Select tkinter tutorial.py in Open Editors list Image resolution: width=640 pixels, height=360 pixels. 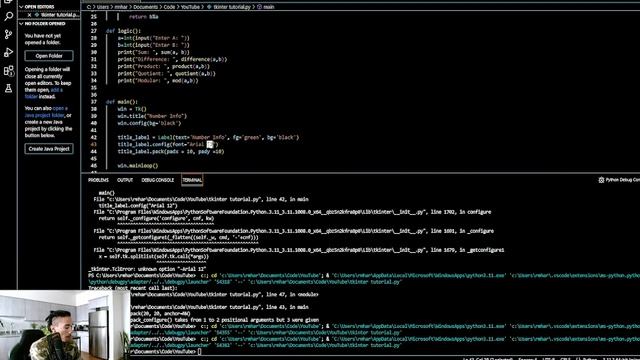(x=59, y=15)
